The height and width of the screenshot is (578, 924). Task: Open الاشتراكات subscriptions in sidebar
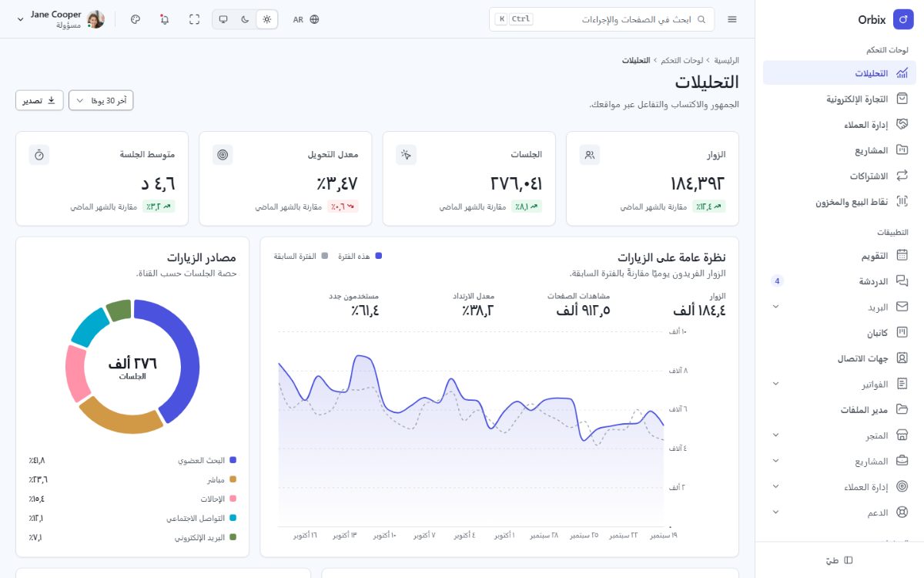(x=839, y=176)
